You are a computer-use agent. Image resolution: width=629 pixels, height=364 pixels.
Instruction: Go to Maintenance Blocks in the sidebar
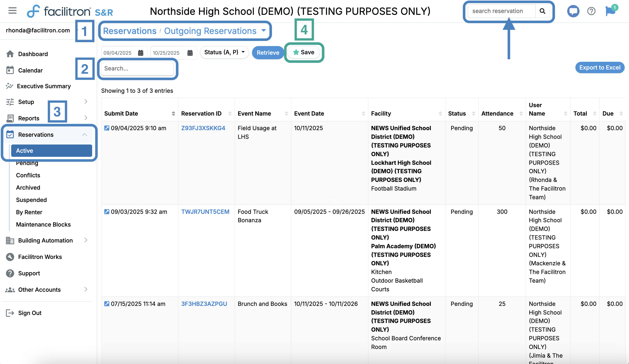pyautogui.click(x=43, y=224)
